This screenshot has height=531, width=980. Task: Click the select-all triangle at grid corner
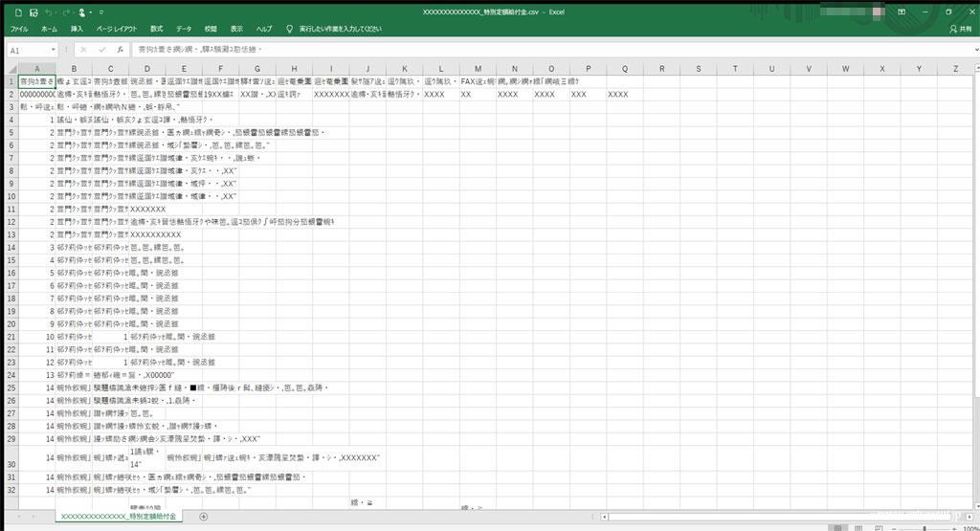(x=11, y=69)
